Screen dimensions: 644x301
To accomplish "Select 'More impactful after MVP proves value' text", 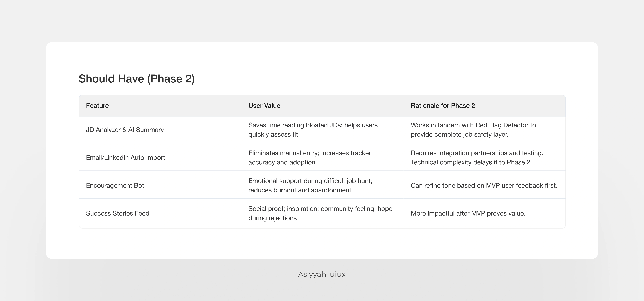I will (x=468, y=213).
